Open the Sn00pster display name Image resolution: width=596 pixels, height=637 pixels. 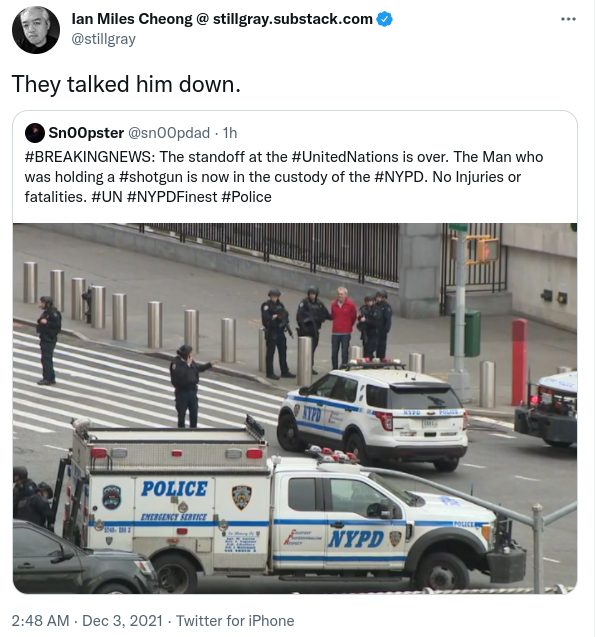click(86, 133)
